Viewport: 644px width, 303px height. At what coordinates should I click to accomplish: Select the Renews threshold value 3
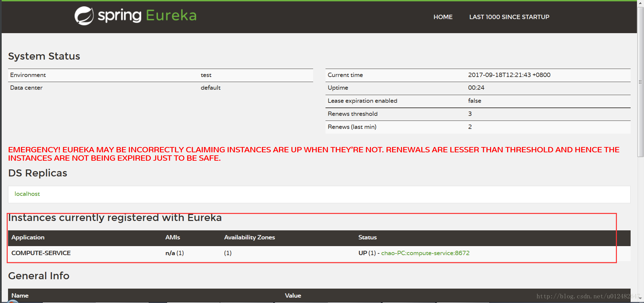[470, 114]
